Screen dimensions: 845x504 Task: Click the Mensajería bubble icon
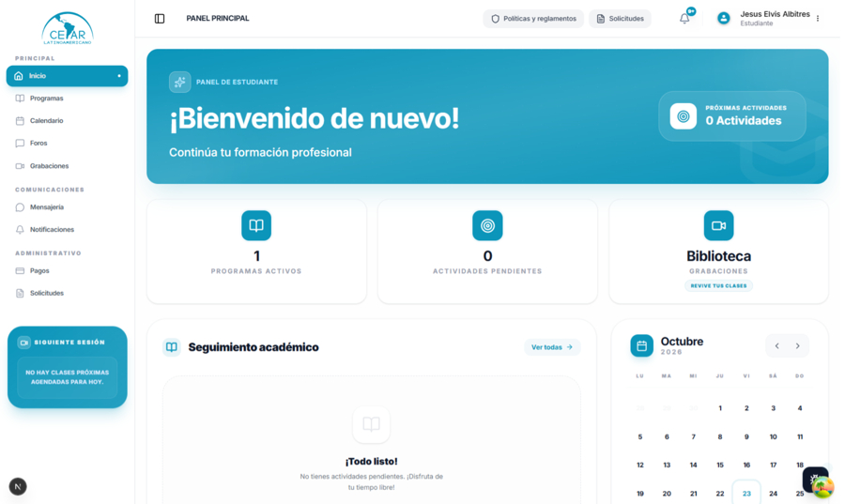tap(20, 207)
